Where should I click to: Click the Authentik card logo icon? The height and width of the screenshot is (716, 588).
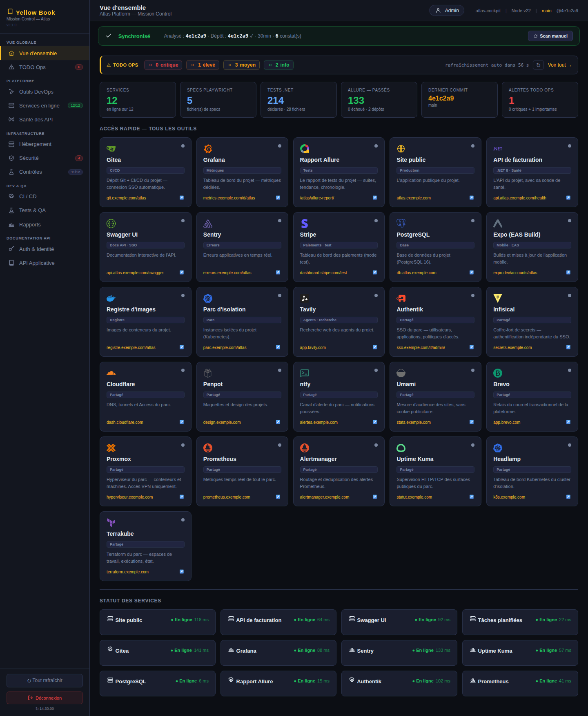pyautogui.click(x=401, y=298)
